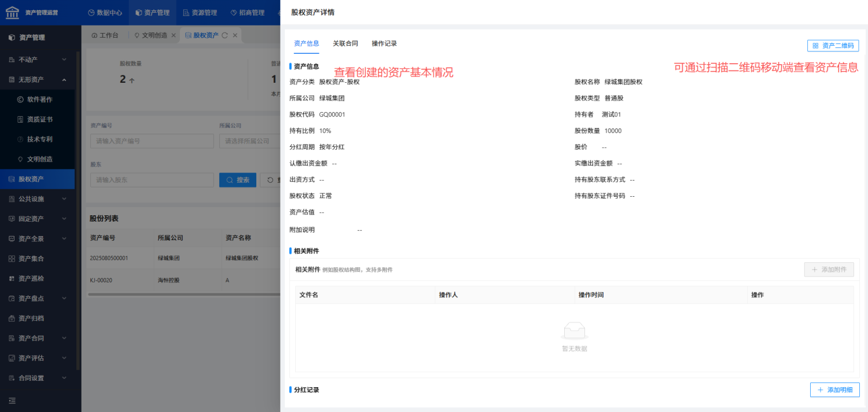Click the 添加明细 button in 分红记录
This screenshot has height=412, width=868.
pyautogui.click(x=835, y=390)
